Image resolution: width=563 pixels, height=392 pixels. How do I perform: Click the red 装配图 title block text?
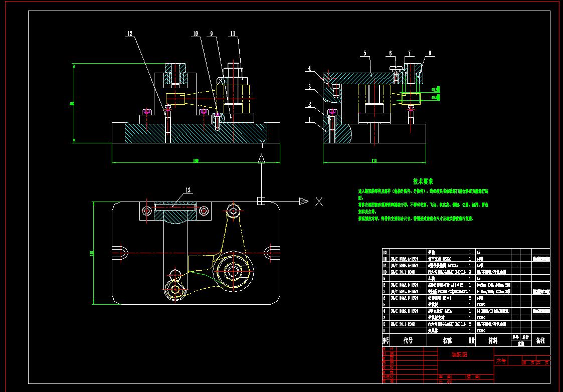[x=459, y=355]
